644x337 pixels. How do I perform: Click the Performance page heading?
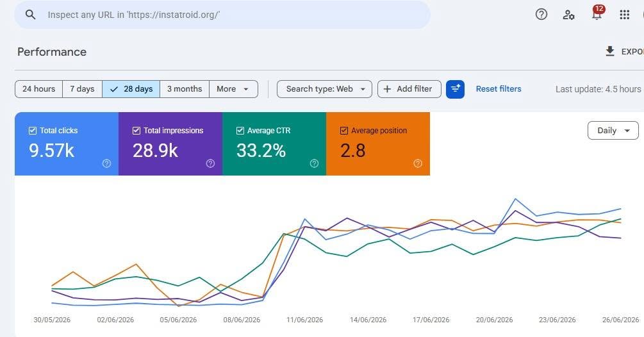52,52
